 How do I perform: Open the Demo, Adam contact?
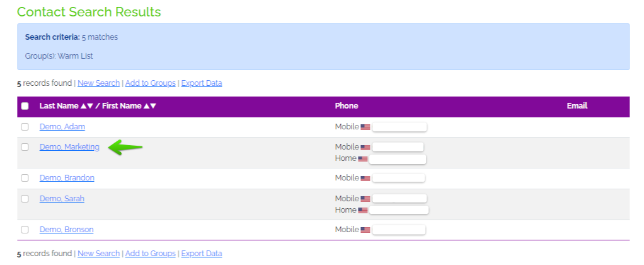click(x=62, y=127)
